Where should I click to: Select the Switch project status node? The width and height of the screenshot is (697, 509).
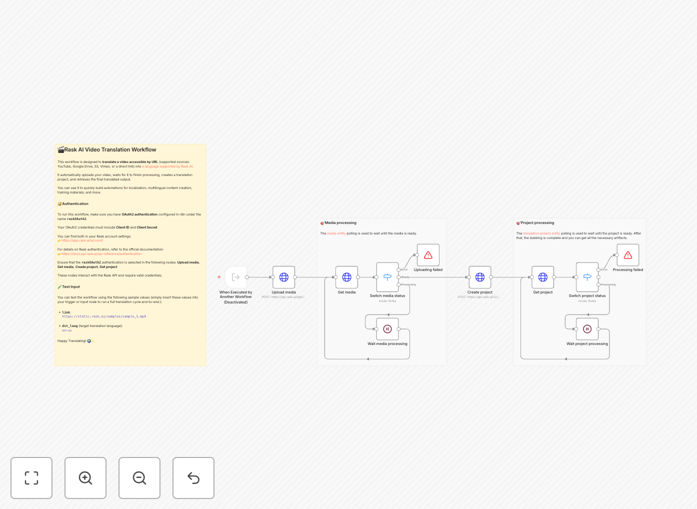pyautogui.click(x=587, y=277)
